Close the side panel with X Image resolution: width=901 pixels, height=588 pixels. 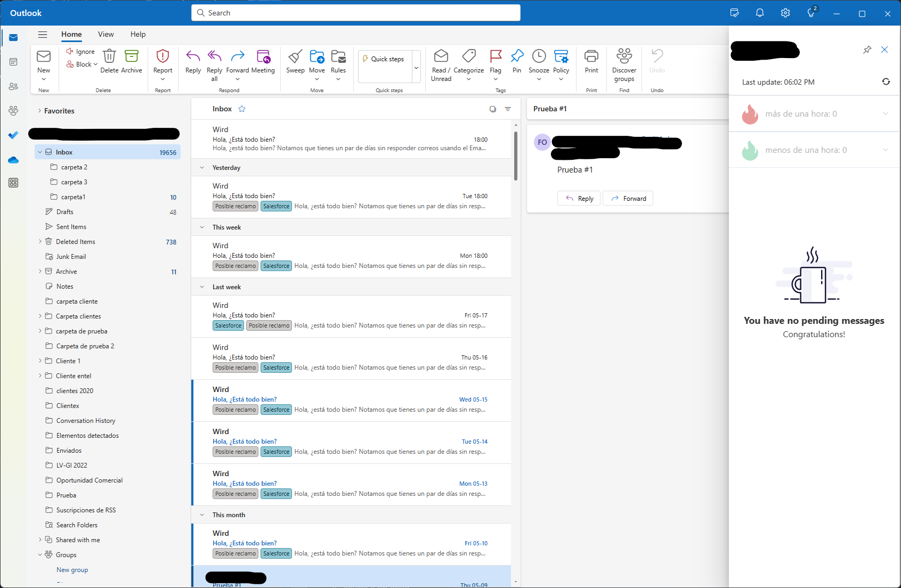pos(884,50)
